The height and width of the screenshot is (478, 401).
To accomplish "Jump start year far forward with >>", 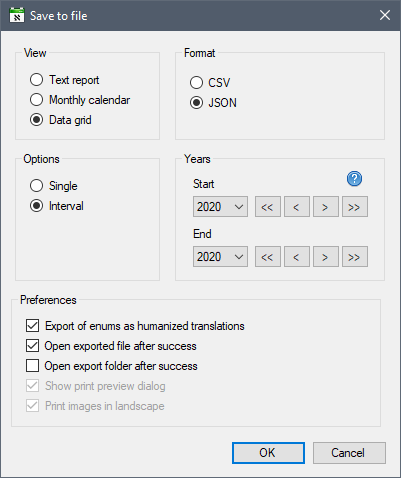I will click(355, 207).
